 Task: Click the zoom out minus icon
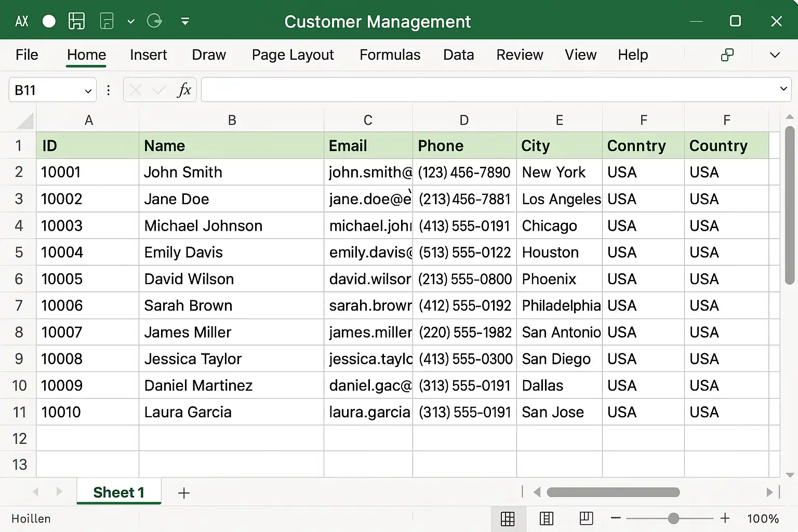point(616,518)
